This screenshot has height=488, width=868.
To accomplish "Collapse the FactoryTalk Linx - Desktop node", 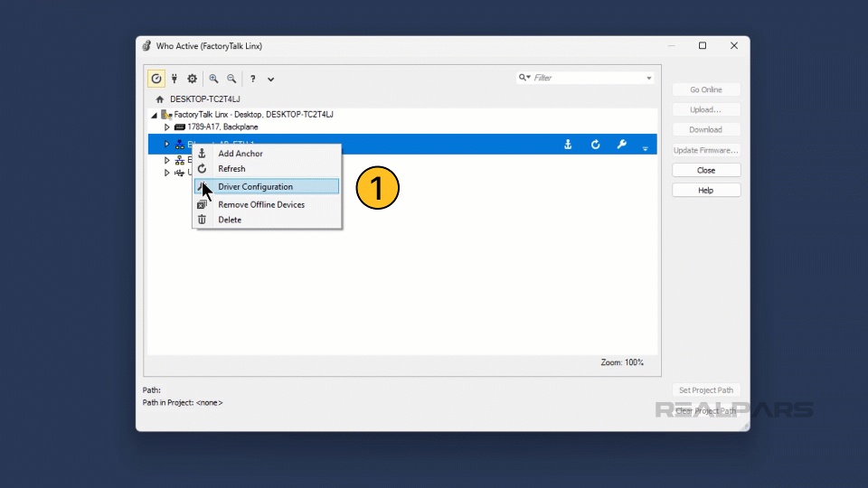I will [x=155, y=115].
